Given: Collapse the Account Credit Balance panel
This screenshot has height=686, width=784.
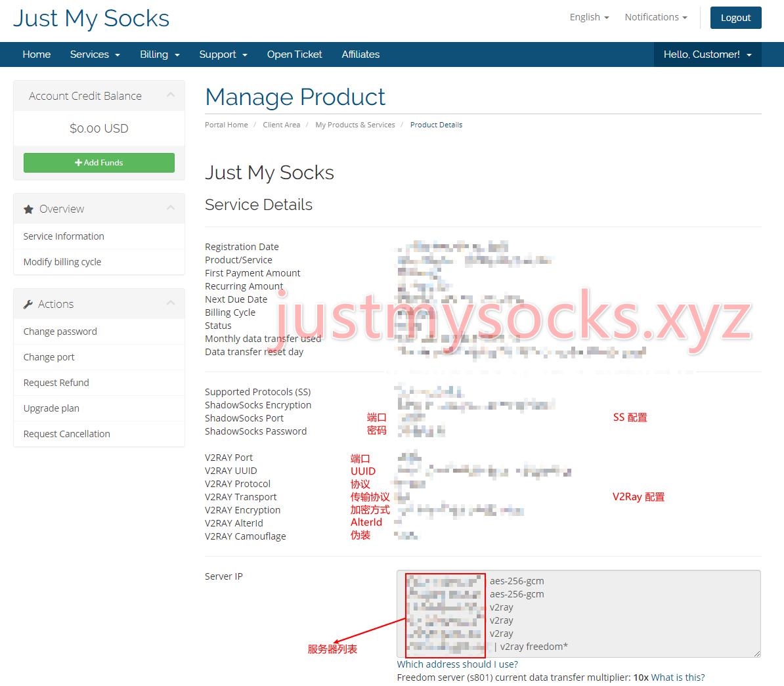Looking at the screenshot, I should coord(171,95).
